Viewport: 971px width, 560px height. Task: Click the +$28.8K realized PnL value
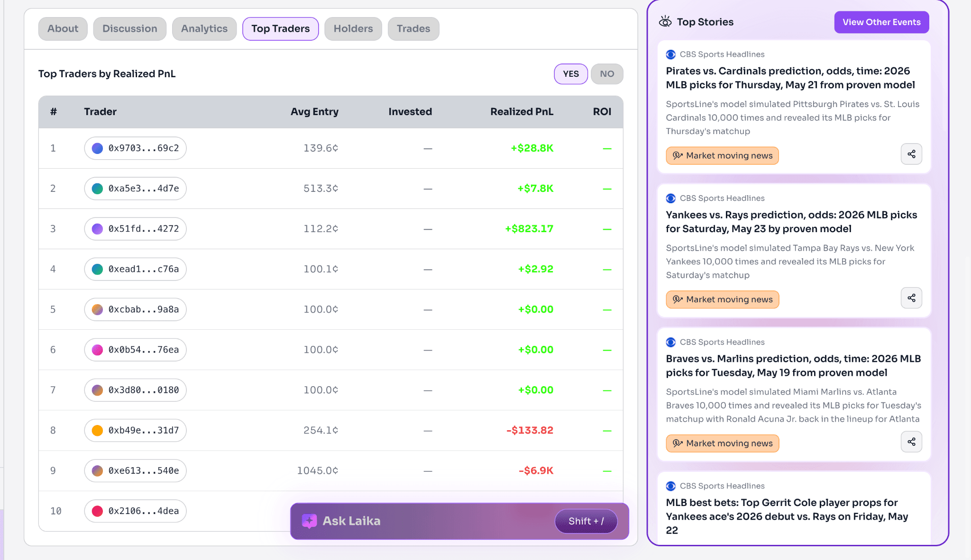pos(532,148)
